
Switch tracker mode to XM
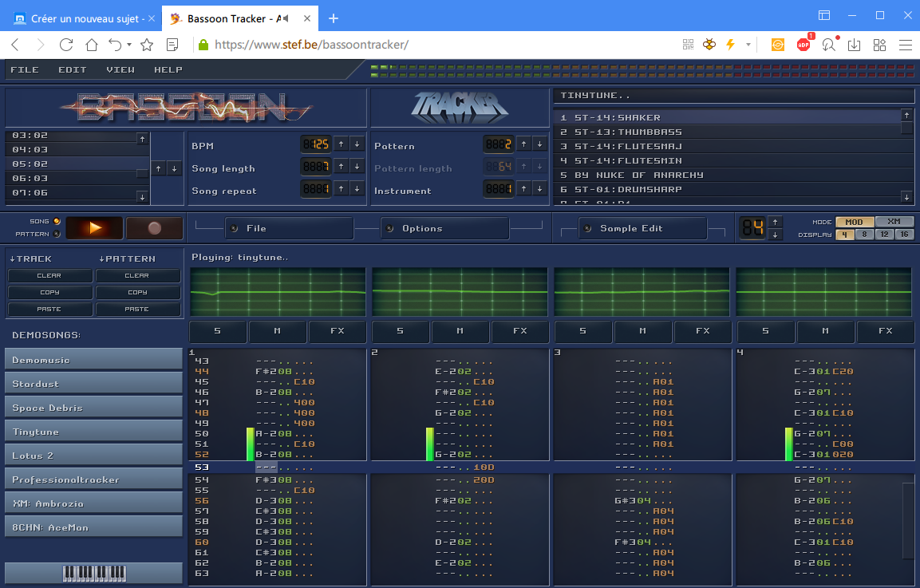[x=894, y=222]
